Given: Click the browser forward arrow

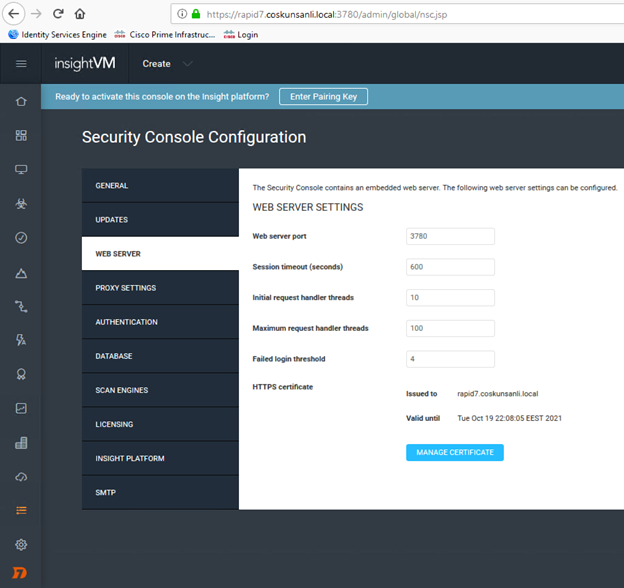Looking at the screenshot, I should tap(36, 14).
